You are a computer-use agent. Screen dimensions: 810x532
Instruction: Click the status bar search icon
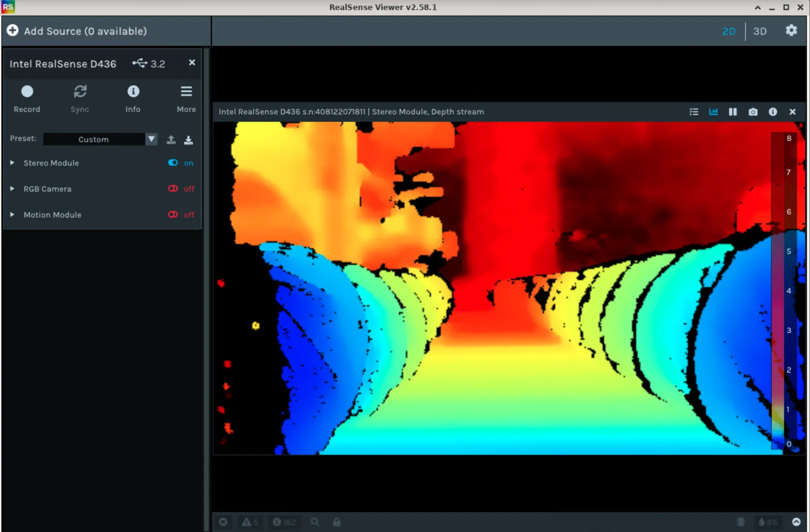[315, 522]
